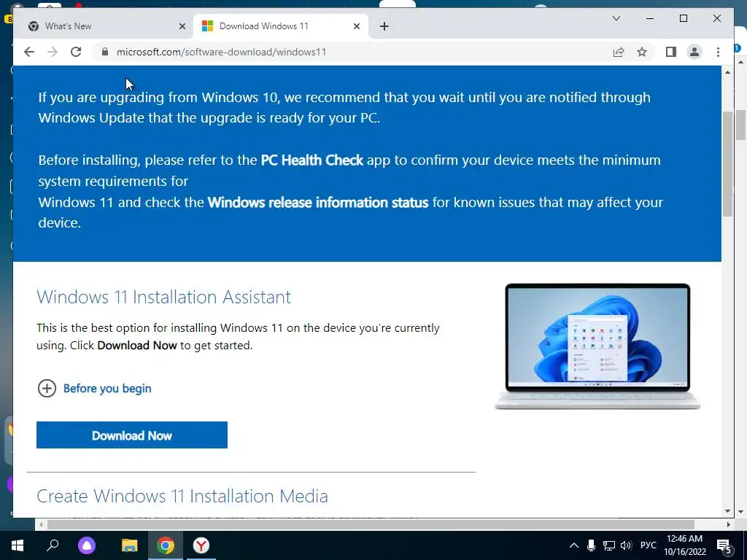Open taskbar search magnifier
Viewport: 747px width, 560px height.
pyautogui.click(x=53, y=545)
